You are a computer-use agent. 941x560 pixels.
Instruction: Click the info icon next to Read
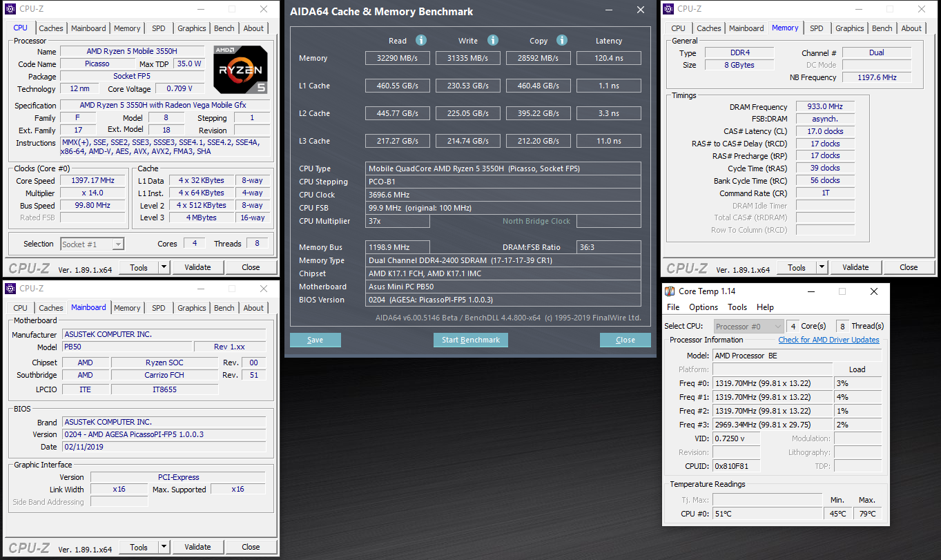tap(420, 41)
